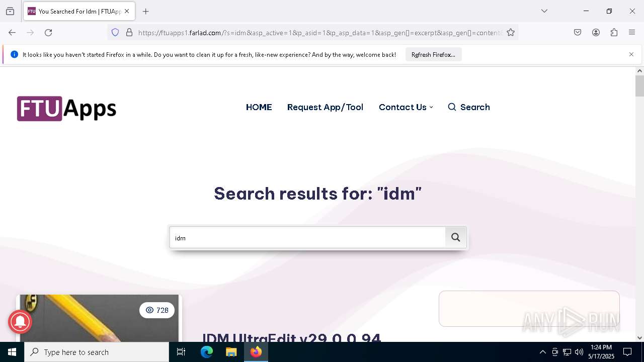Click the Firefox taskbar icon
Viewport: 644px width, 362px height.
coord(256,352)
